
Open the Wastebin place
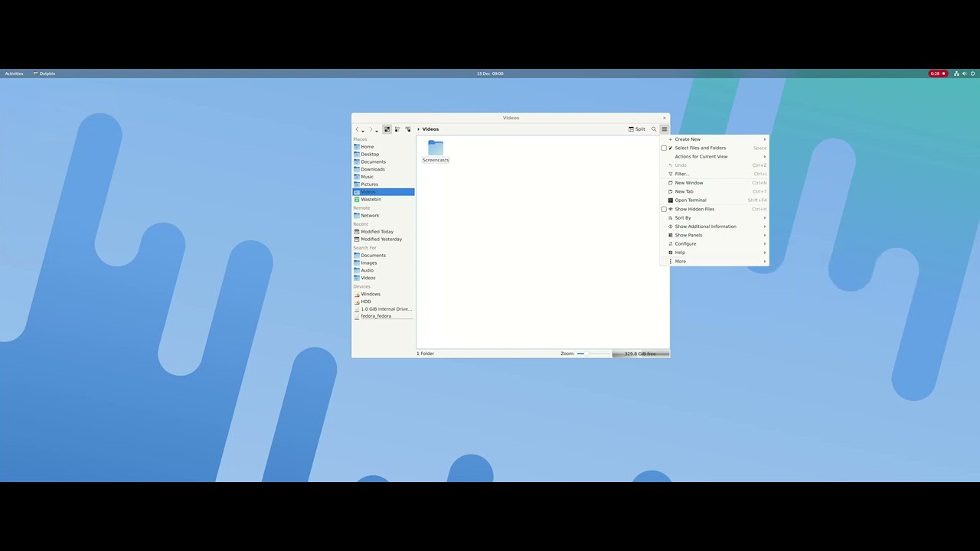click(384, 199)
